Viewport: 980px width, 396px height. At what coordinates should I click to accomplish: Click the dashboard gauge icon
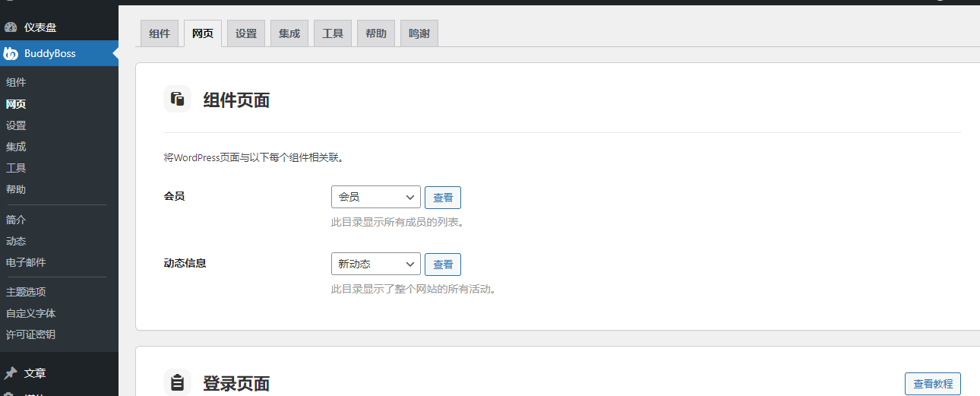click(11, 27)
